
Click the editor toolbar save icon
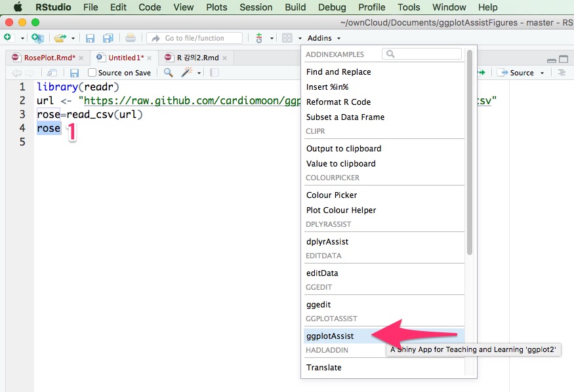pos(74,73)
